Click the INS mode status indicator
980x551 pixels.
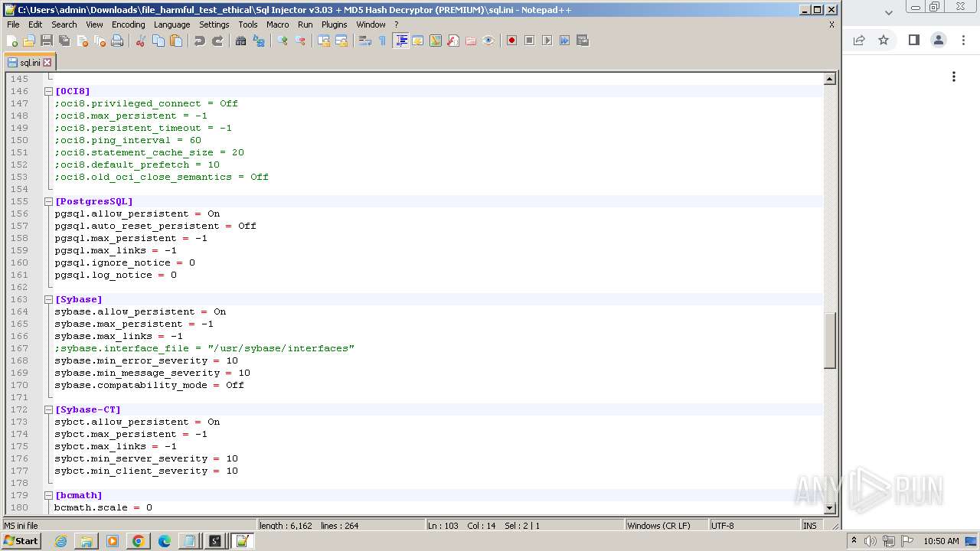pyautogui.click(x=810, y=526)
